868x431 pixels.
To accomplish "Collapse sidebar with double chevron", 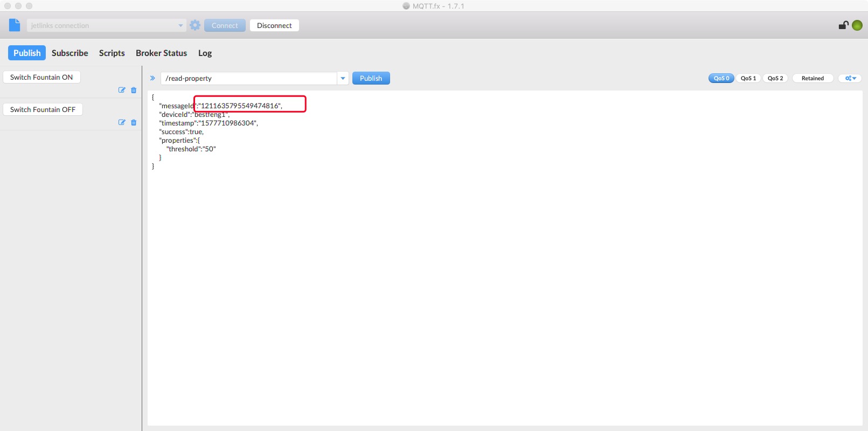I will point(152,78).
